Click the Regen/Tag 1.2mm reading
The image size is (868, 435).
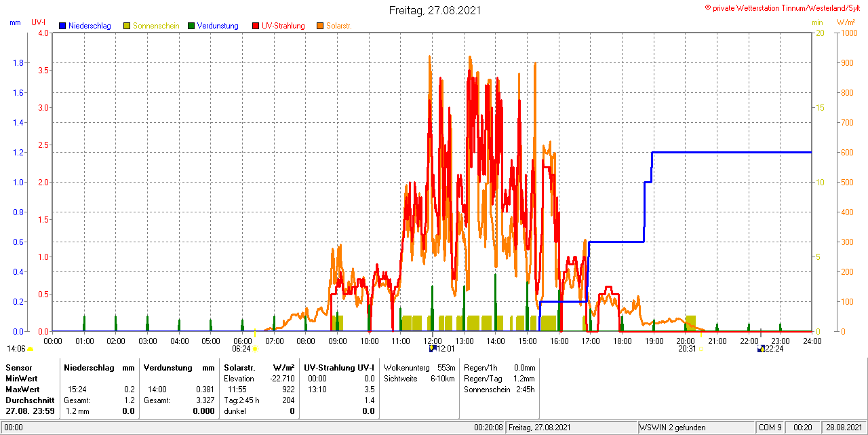click(x=500, y=378)
